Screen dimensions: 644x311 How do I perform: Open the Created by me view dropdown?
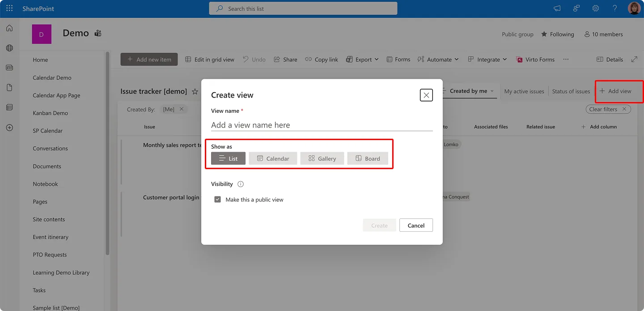coord(470,91)
